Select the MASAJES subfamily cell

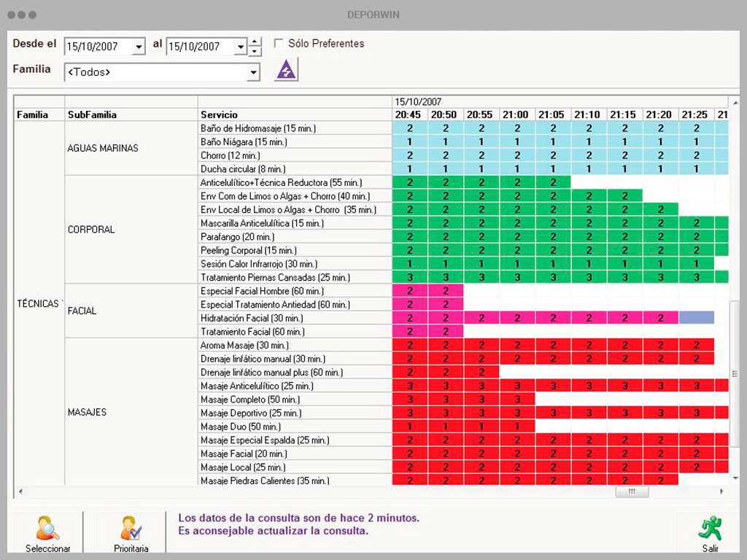pos(131,412)
